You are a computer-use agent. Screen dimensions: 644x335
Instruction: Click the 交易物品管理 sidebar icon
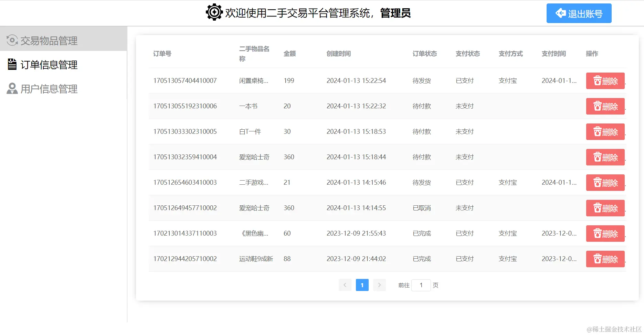pyautogui.click(x=12, y=40)
